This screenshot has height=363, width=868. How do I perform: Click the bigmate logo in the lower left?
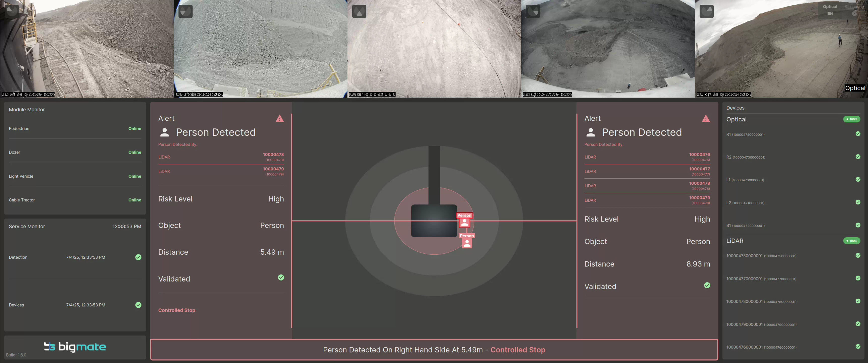tap(75, 347)
